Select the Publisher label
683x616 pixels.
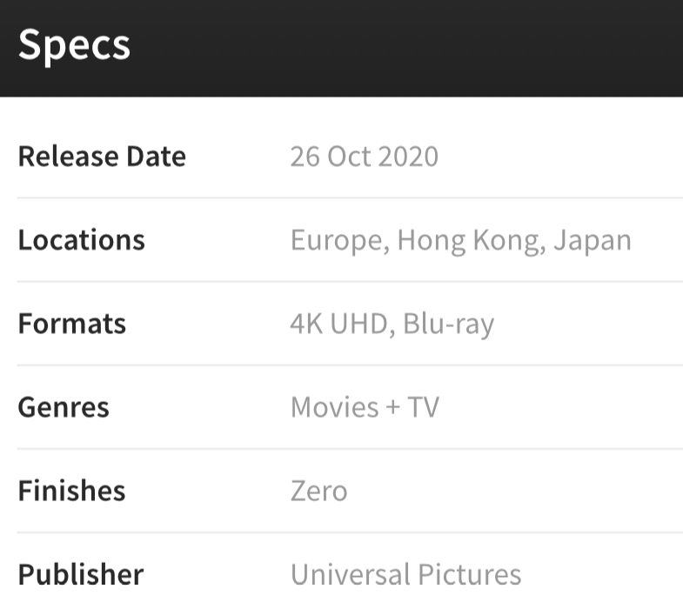pos(81,574)
